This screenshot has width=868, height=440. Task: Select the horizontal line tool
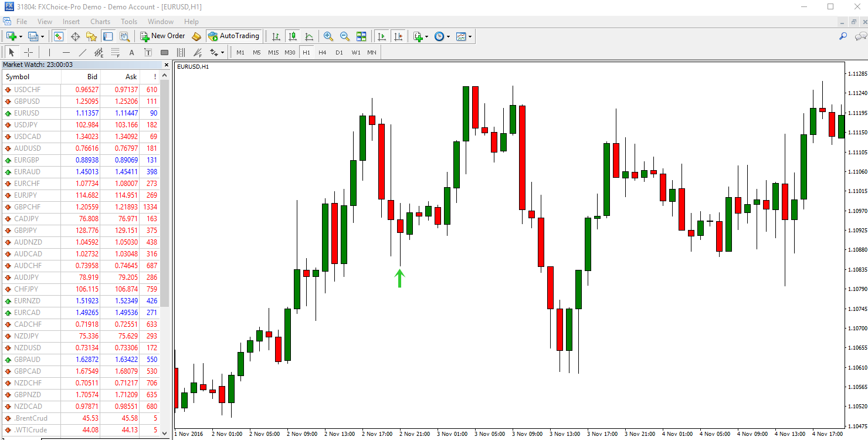click(66, 53)
